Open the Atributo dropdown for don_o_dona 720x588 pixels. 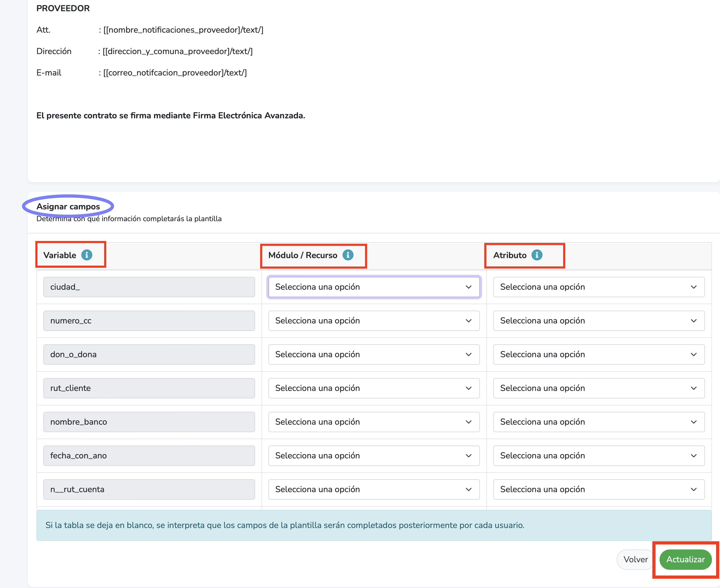599,355
